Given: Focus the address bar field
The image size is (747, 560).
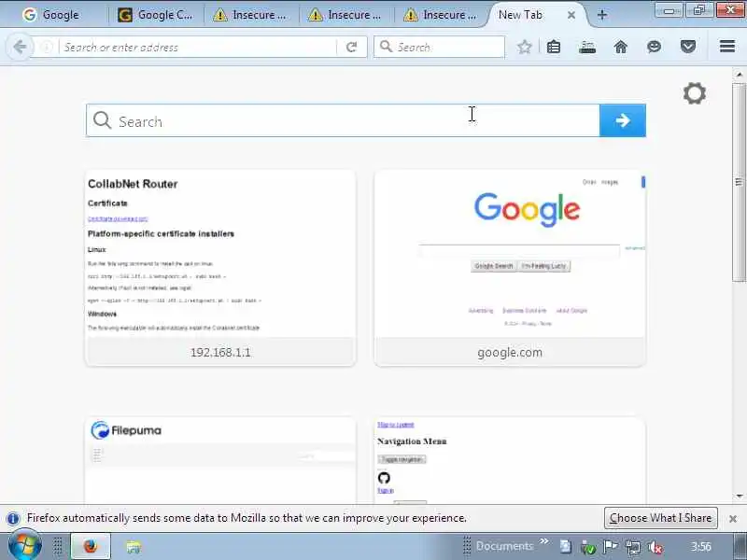Looking at the screenshot, I should (x=198, y=48).
